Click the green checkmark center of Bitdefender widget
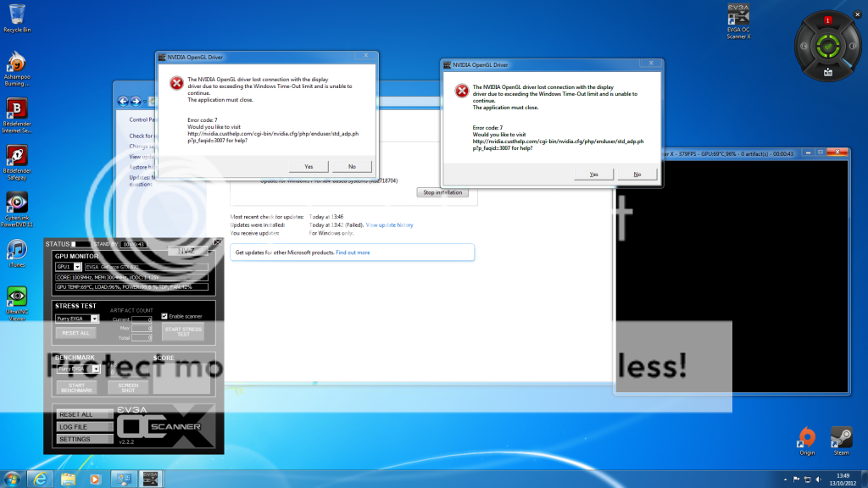The image size is (868, 488). [828, 47]
